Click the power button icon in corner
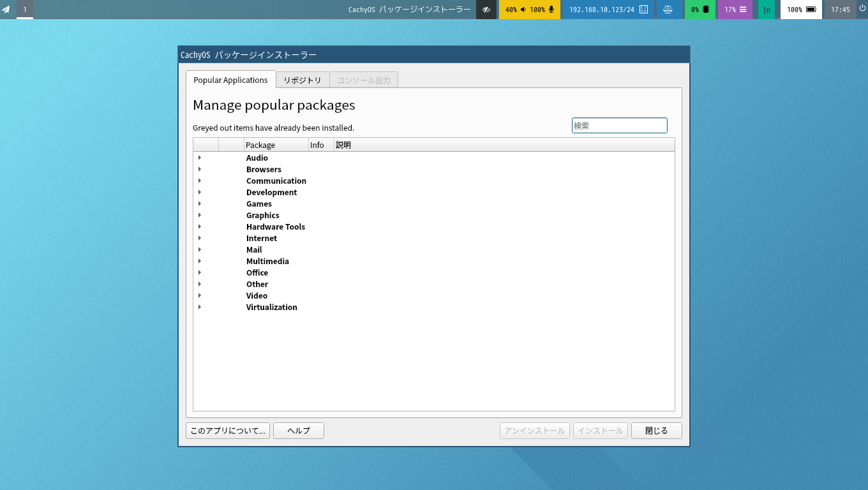This screenshot has width=868, height=490. (x=862, y=8)
